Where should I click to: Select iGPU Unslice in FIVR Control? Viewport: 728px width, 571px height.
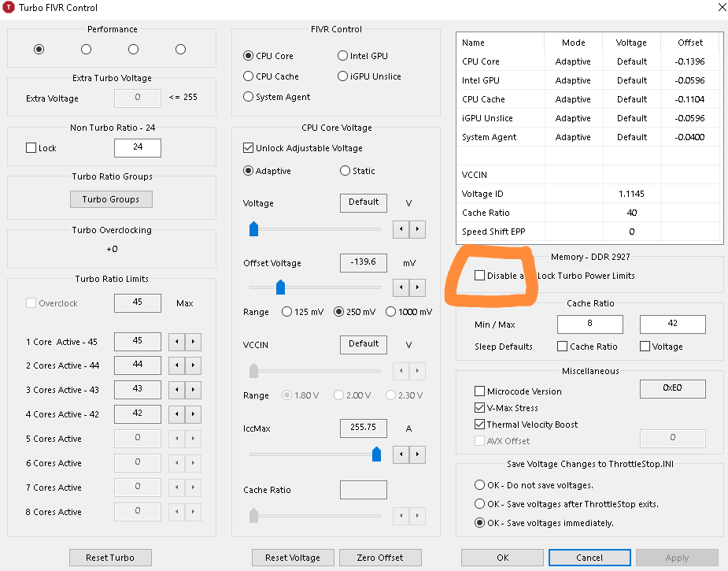point(370,76)
